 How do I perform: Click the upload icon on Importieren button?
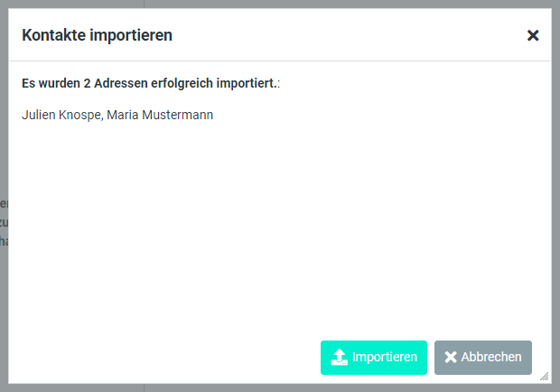click(x=340, y=357)
